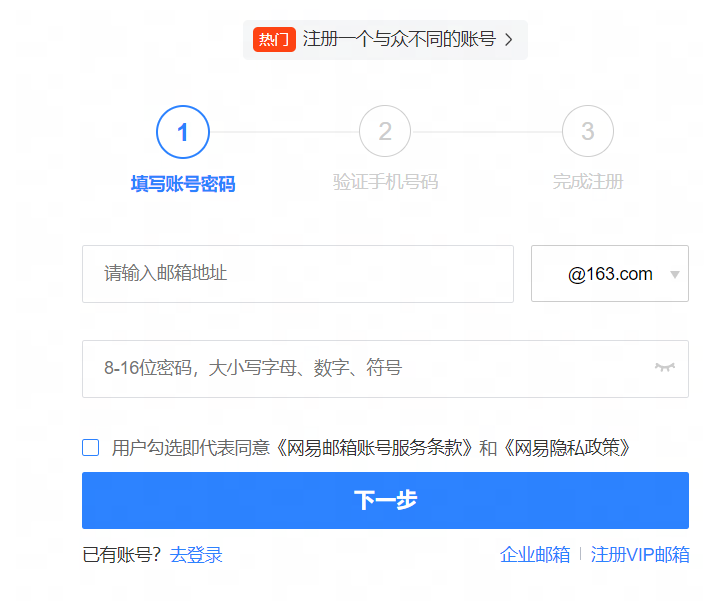
Task: Open 网易邮箱账号服务条款 link
Action: (375, 448)
